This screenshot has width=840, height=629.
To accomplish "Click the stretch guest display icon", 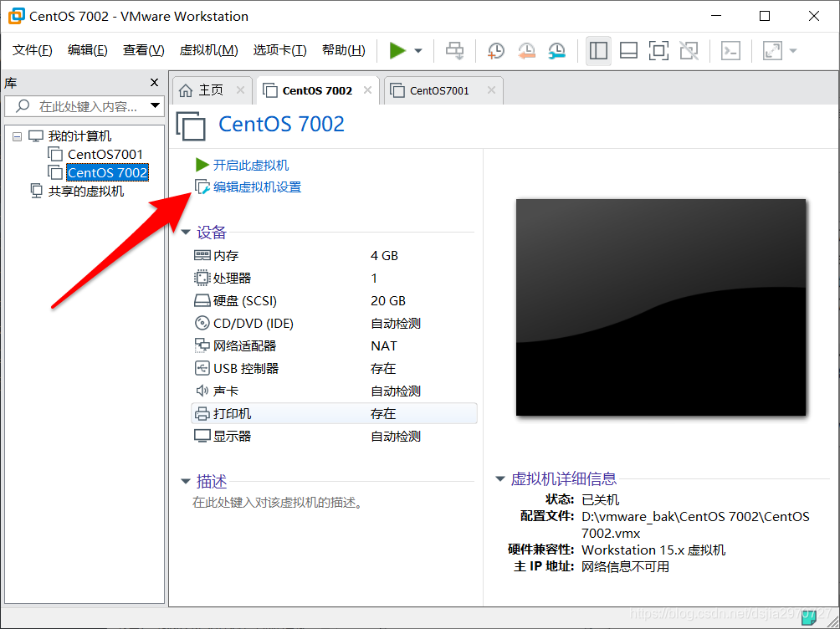I will [772, 51].
